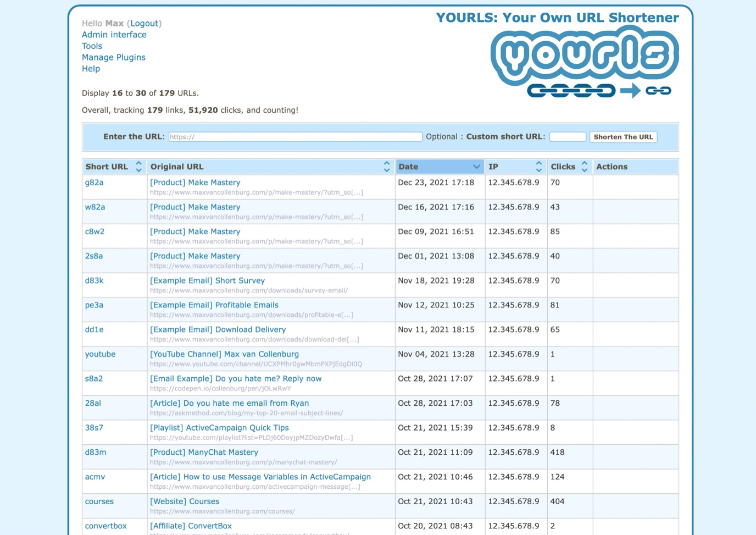This screenshot has height=535, width=756.
Task: Focus the Custom short URL field
Action: pyautogui.click(x=568, y=137)
